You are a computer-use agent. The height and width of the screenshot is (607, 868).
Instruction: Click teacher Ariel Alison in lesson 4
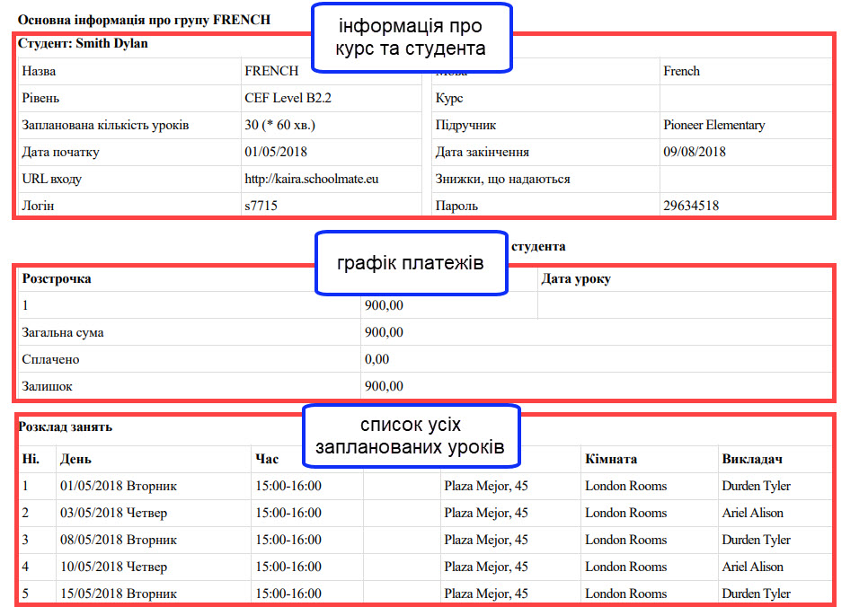pos(752,567)
